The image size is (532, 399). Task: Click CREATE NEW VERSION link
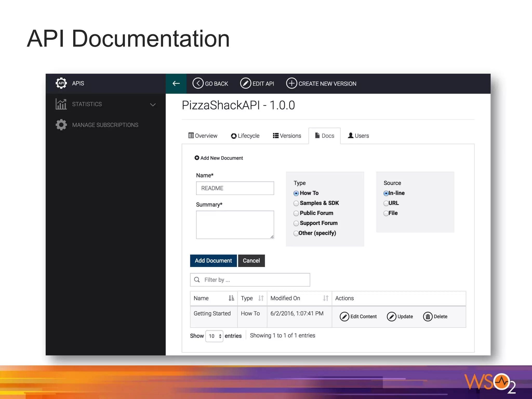[x=321, y=83]
